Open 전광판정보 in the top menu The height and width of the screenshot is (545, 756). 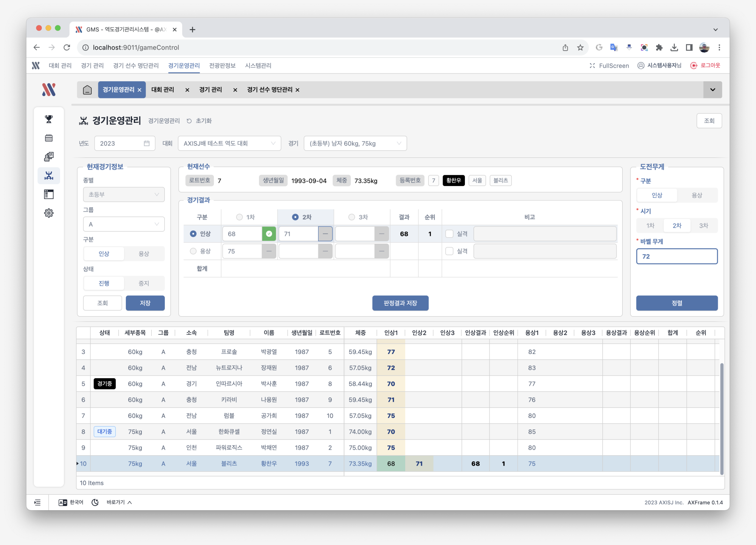(x=222, y=65)
